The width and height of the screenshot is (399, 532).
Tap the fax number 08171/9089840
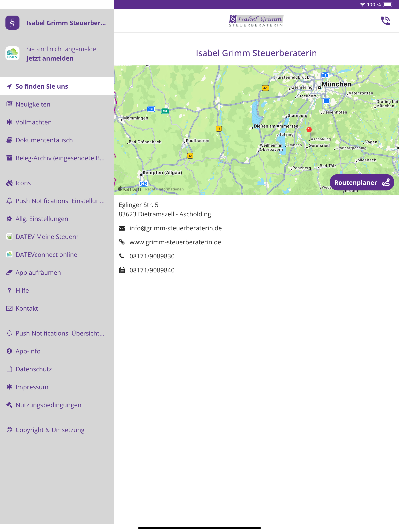152,270
